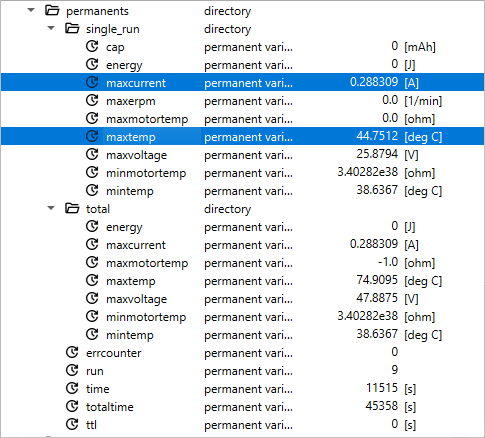The height and width of the screenshot is (438, 485).
Task: Click maxvoltage value 47.8875 under total
Action: tap(377, 298)
